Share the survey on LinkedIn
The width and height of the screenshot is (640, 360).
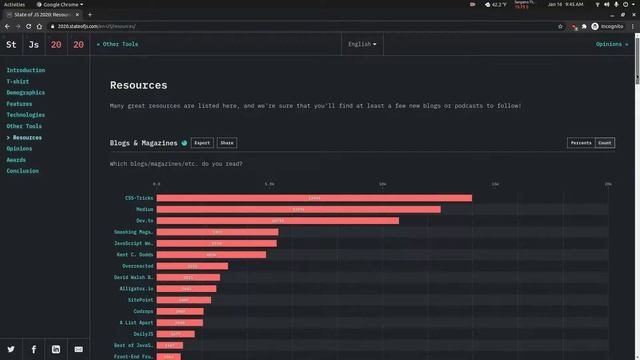[56, 349]
